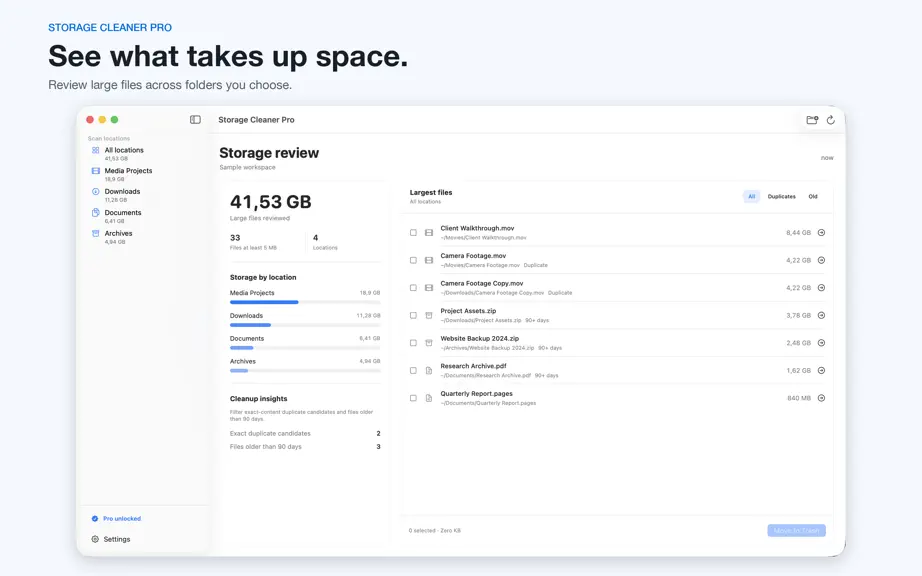922x576 pixels.
Task: Reveal Client Walkthrough.mov via arrow icon
Action: [821, 233]
